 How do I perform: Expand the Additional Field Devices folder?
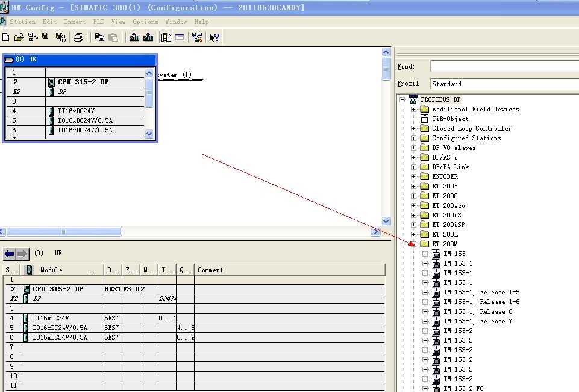(414, 109)
